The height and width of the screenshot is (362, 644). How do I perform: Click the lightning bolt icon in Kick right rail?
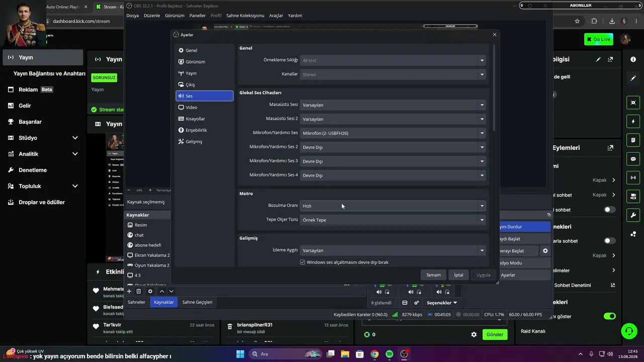click(x=633, y=122)
